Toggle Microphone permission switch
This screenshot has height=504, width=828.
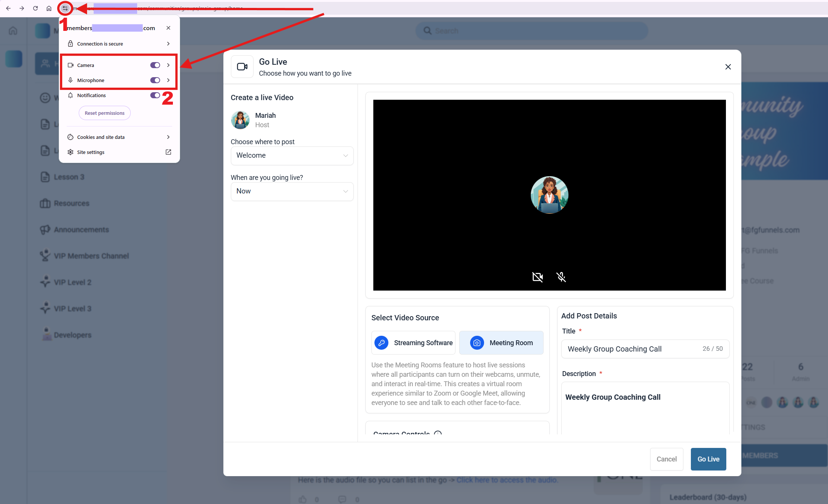pyautogui.click(x=155, y=80)
